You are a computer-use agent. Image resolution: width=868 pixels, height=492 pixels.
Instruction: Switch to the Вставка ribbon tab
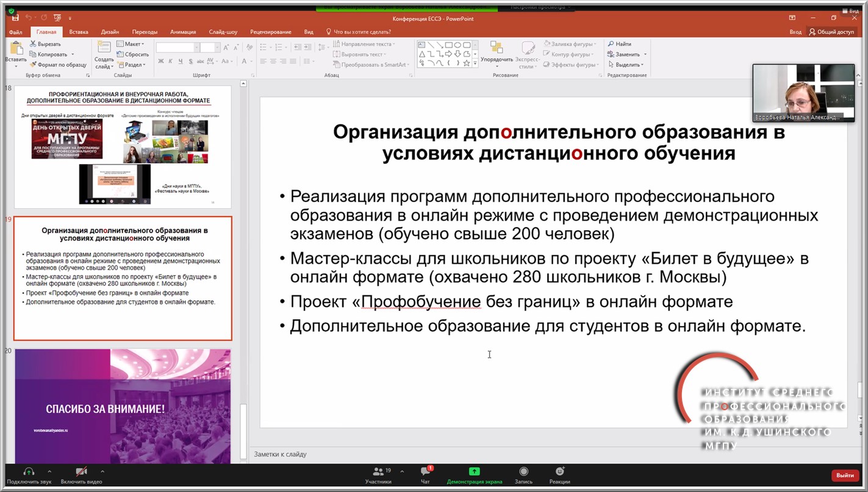[x=79, y=32]
